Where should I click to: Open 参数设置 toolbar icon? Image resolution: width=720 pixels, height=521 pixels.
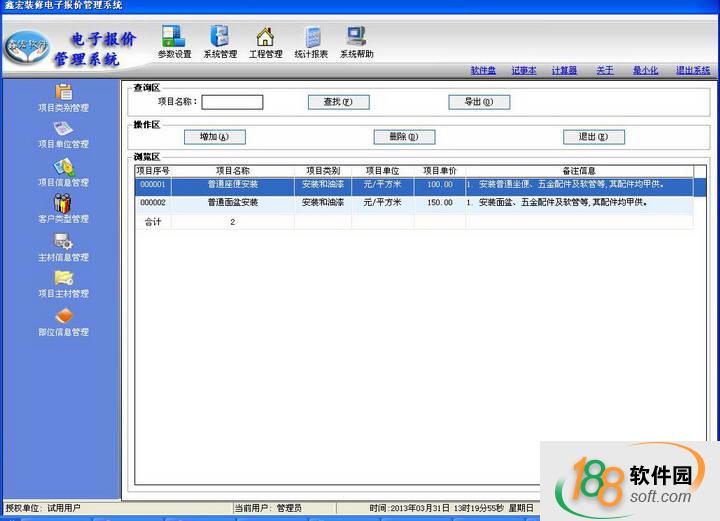coord(174,38)
